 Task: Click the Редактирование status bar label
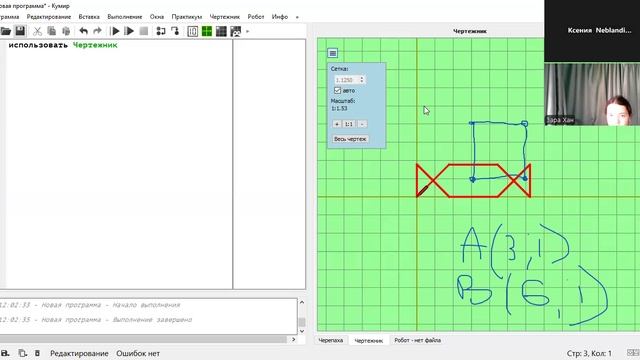click(x=79, y=353)
